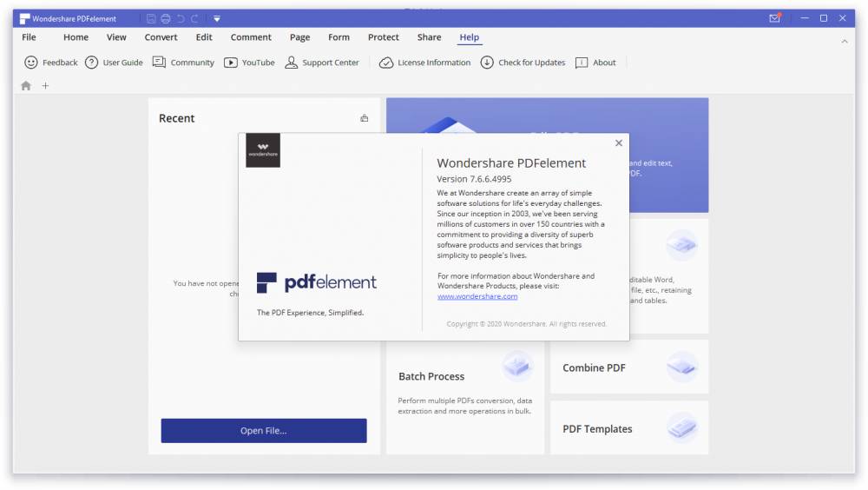The image size is (868, 490).
Task: Open the Community forum icon
Action: [x=159, y=62]
